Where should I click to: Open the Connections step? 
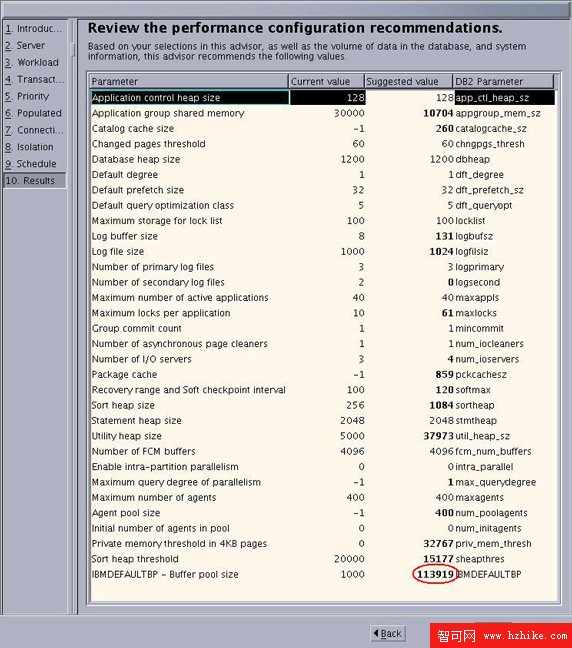point(35,130)
